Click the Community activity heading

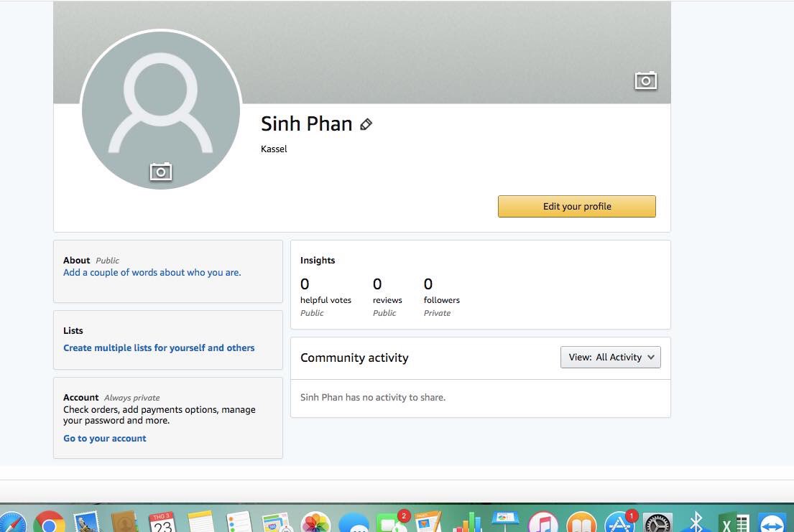click(354, 358)
